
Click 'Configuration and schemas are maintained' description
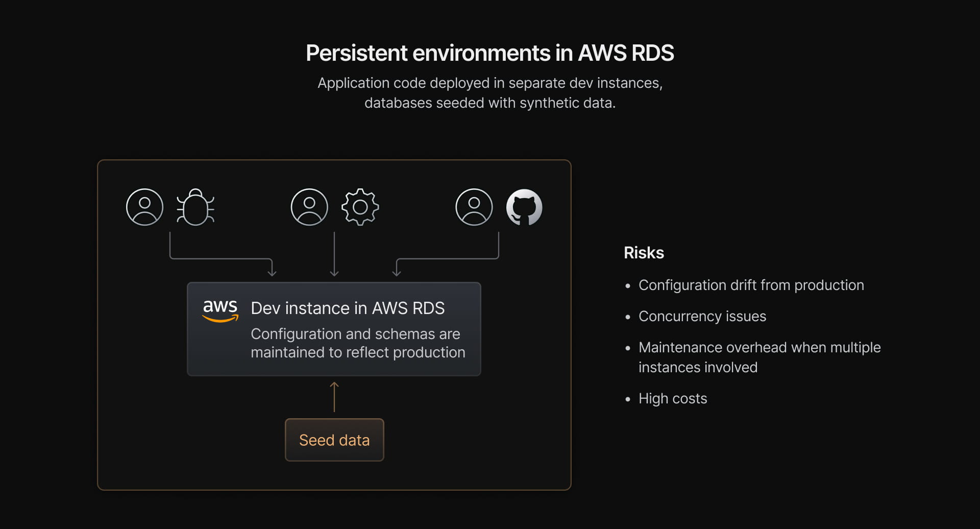(357, 343)
